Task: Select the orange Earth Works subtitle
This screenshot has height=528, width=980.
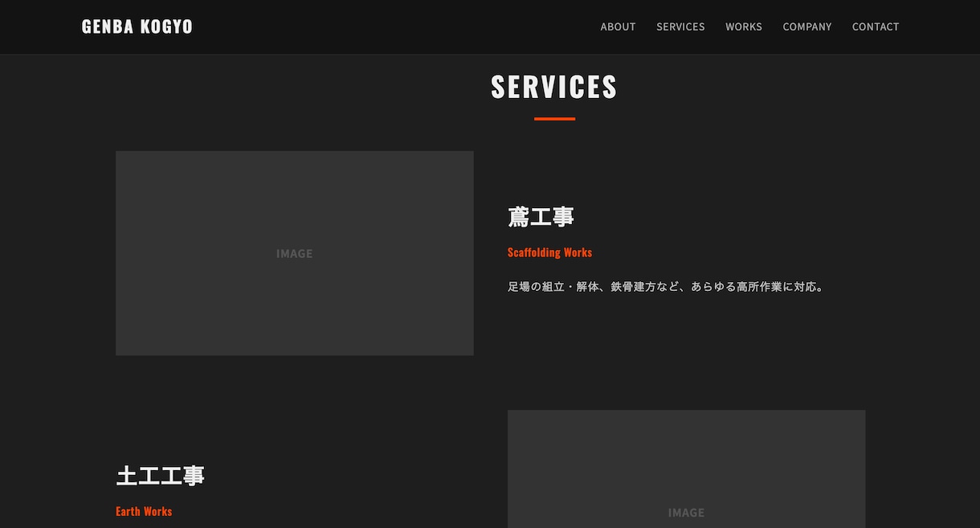Action: [144, 511]
